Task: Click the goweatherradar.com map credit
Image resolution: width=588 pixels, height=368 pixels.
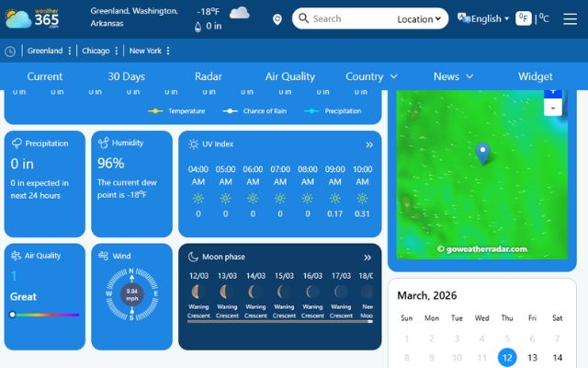Action: click(481, 249)
